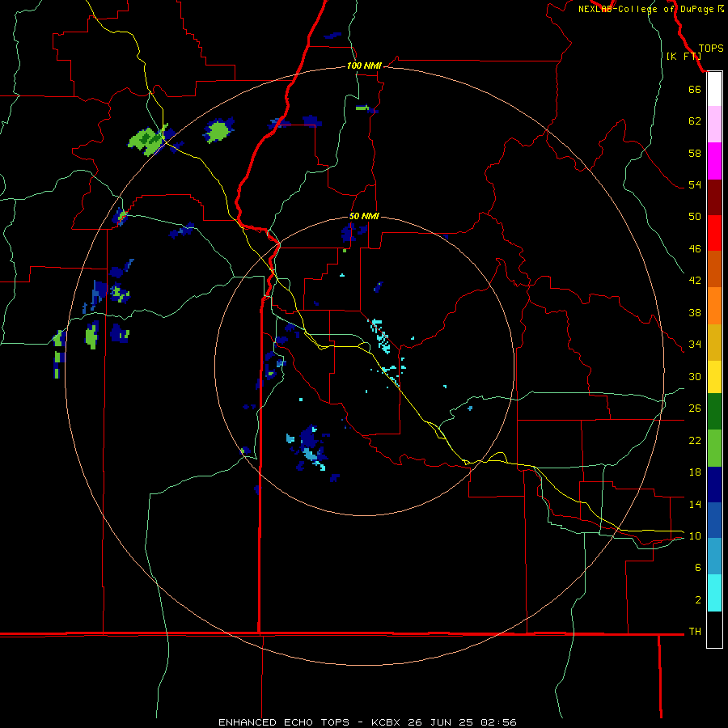Pick the light sky-blue legend swatch
The width and height of the screenshot is (728, 728).
714,557
